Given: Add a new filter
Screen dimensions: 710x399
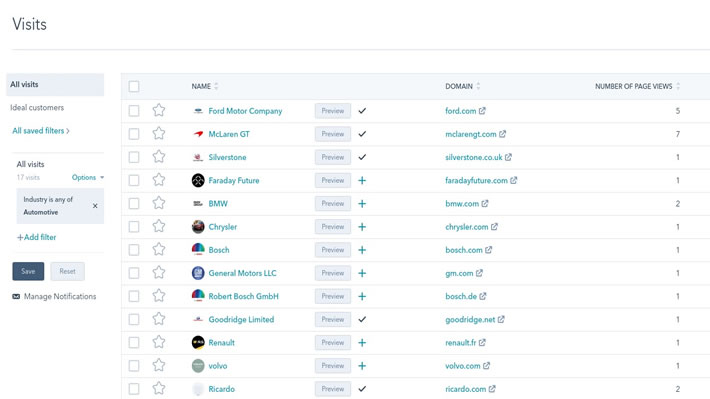Looking at the screenshot, I should (37, 237).
